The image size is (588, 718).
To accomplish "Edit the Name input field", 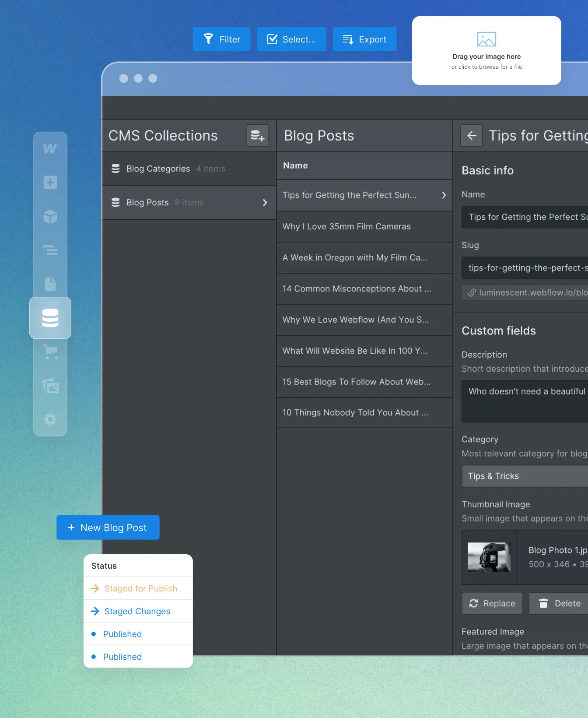I will tap(525, 217).
